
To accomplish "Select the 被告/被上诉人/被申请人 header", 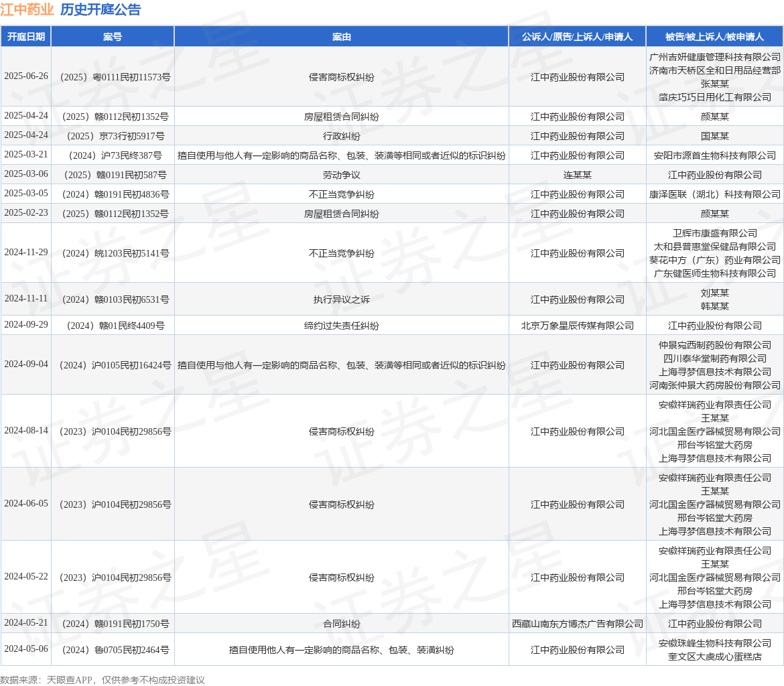I will 714,36.
